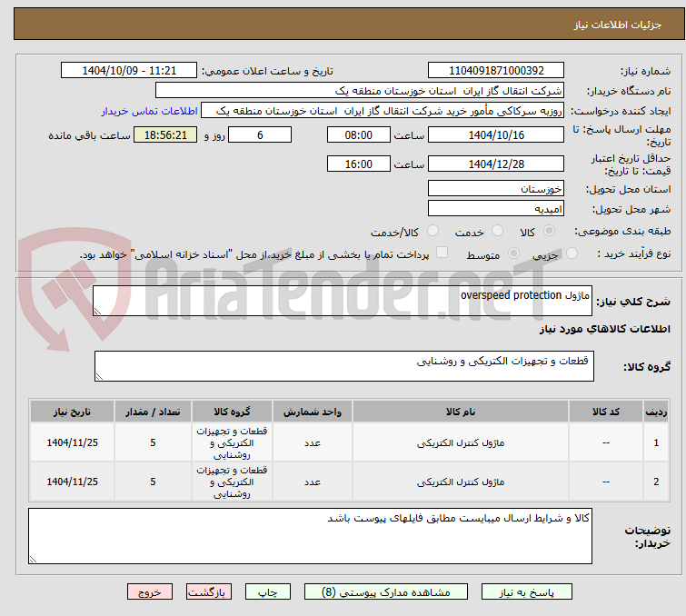
Task: Click the پاسخ به نیاز button
Action: (x=527, y=592)
